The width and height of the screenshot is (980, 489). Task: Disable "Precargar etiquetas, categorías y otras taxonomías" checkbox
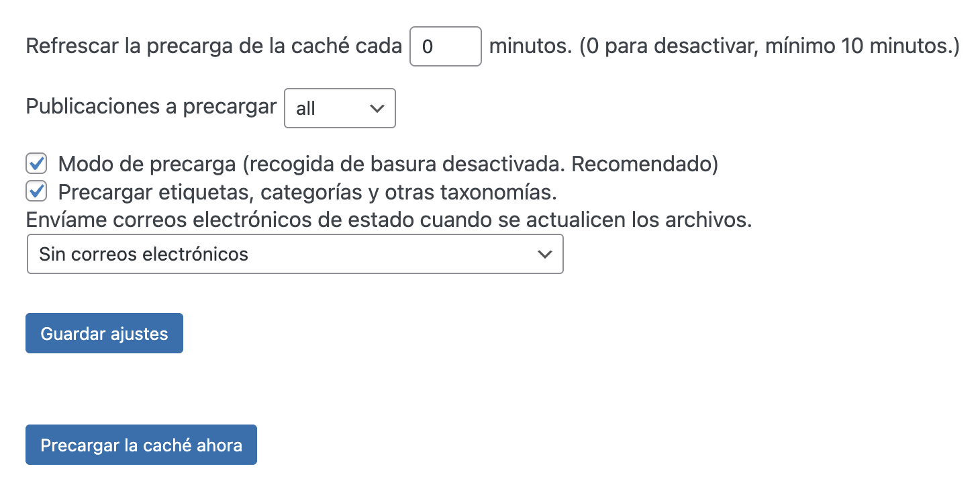pos(36,192)
